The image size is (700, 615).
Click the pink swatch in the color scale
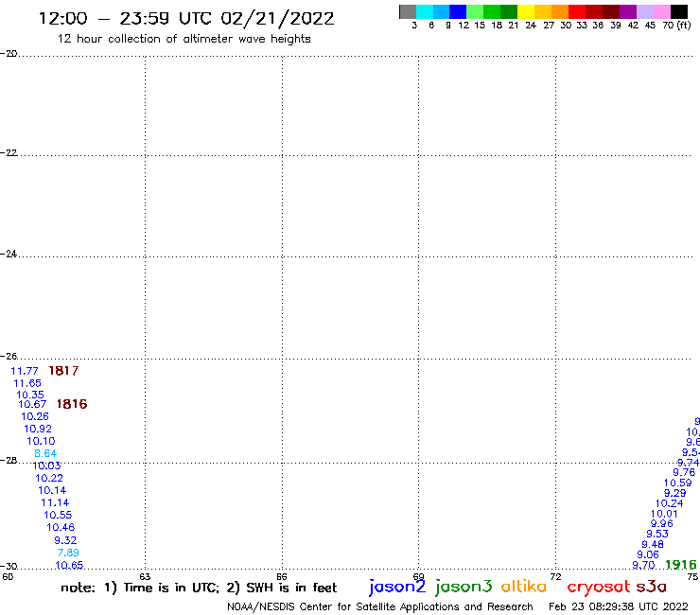pyautogui.click(x=661, y=11)
